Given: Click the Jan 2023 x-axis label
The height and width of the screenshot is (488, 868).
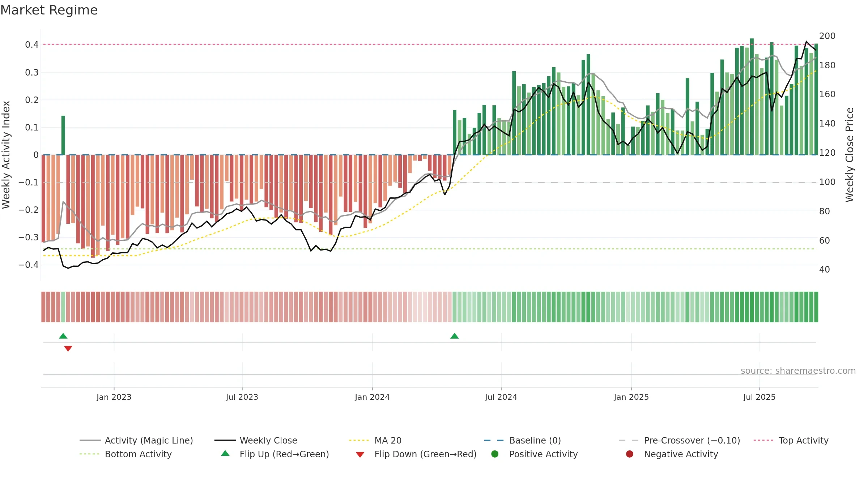Looking at the screenshot, I should pyautogui.click(x=114, y=397).
